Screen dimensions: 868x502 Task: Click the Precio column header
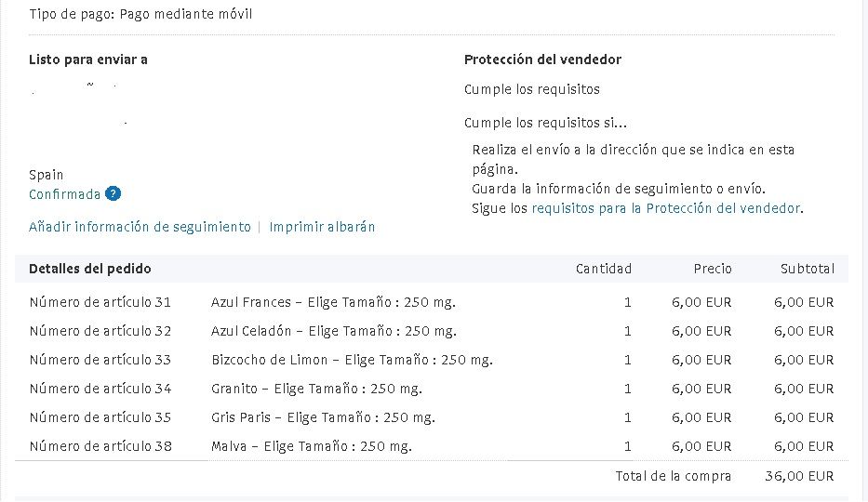pyautogui.click(x=713, y=269)
